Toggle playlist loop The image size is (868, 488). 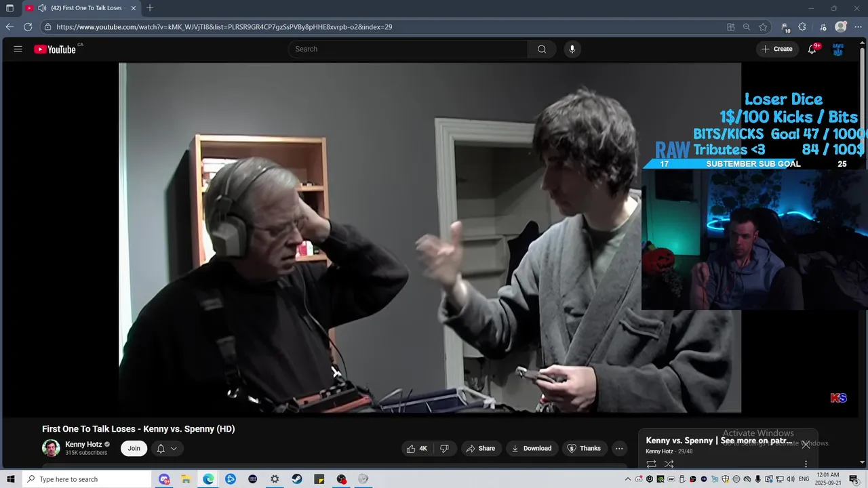[x=651, y=464]
